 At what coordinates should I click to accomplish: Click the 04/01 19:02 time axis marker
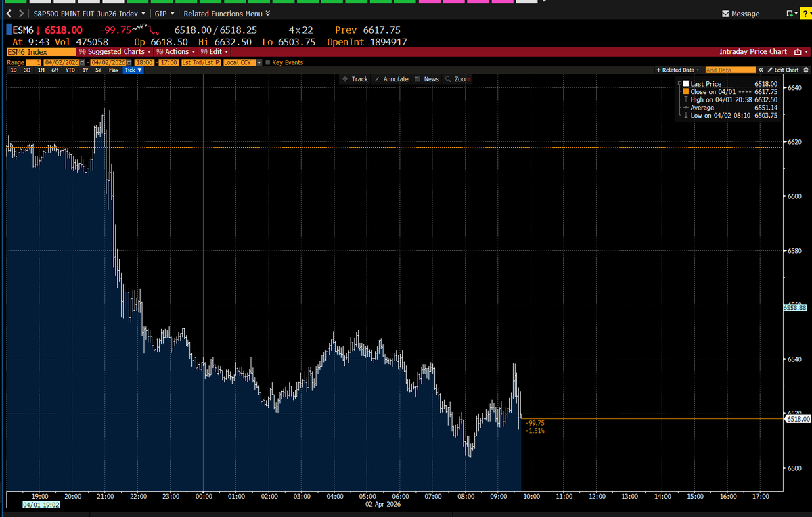click(41, 505)
